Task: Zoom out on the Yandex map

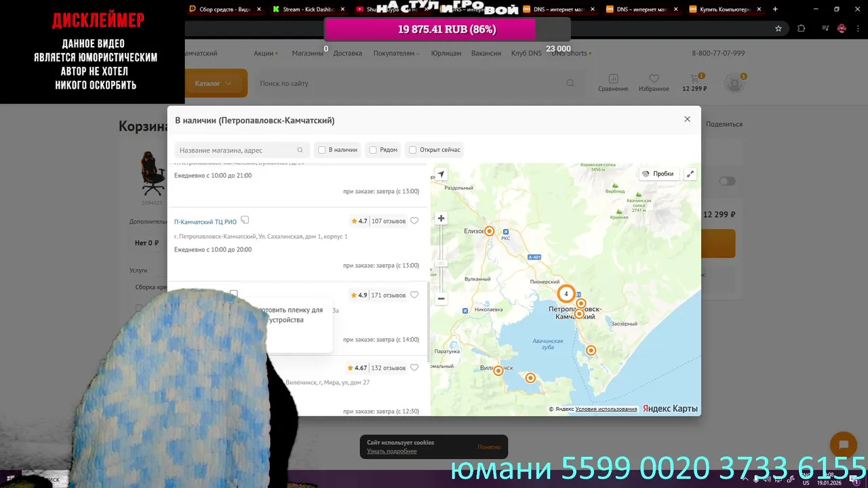Action: (441, 298)
